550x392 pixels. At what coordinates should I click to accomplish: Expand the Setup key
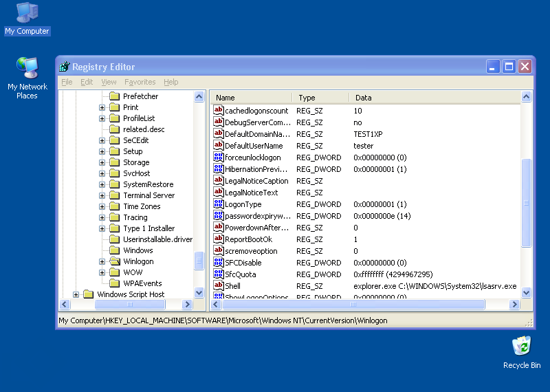point(102,151)
